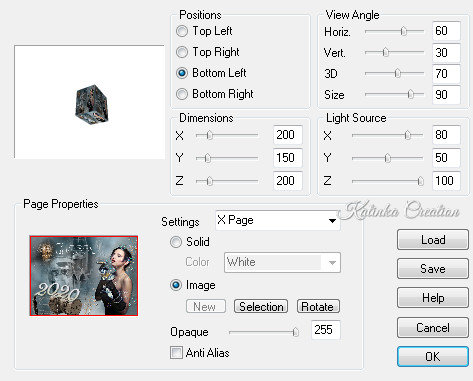Click the Opaque value field showing 255
The width and height of the screenshot is (473, 381).
pyautogui.click(x=326, y=330)
